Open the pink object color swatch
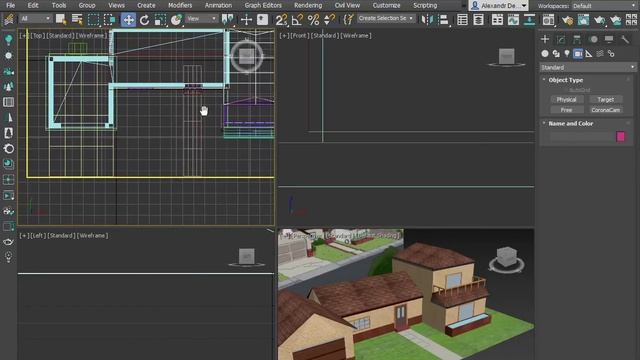Viewport: 640px width, 360px height. click(x=620, y=136)
